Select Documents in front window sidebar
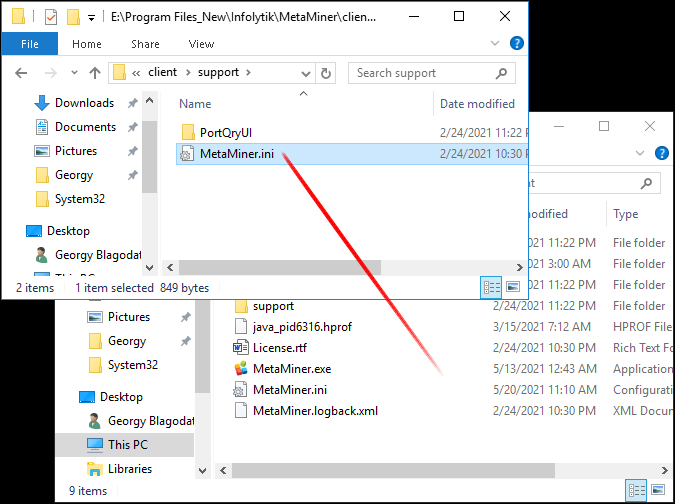Viewport: 675px width, 504px height. click(75, 127)
